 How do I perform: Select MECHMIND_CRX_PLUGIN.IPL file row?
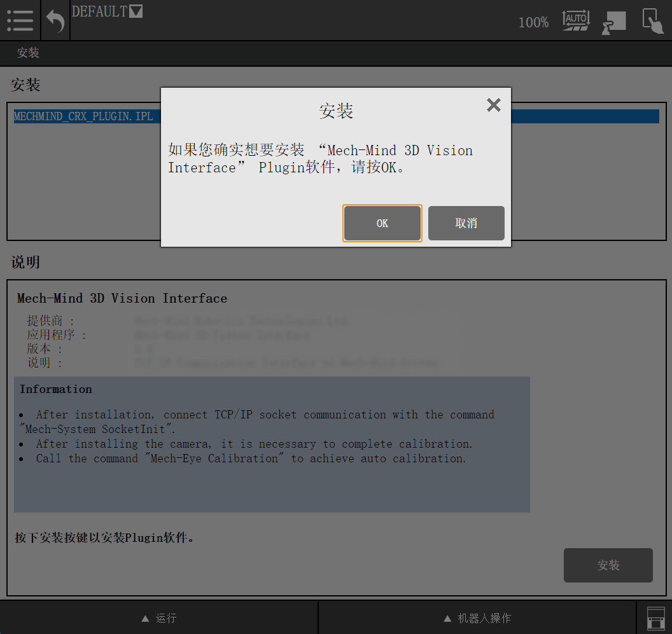click(337, 116)
